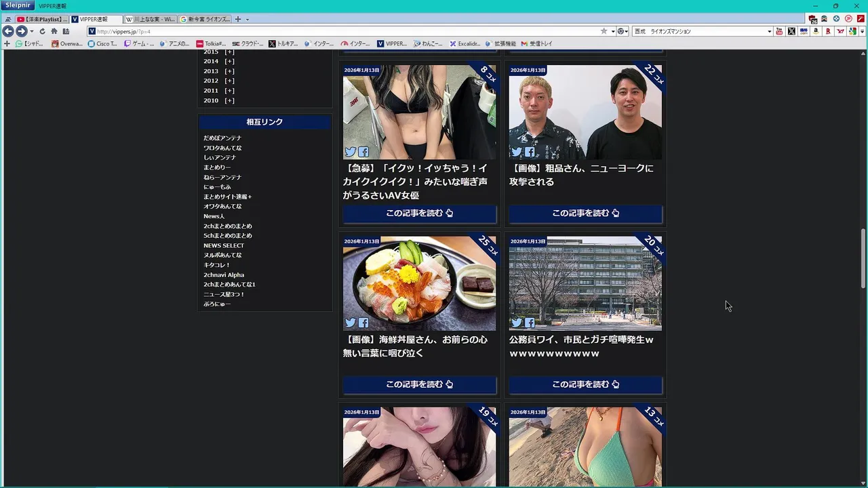Click the seafood bowl article thumbnail
Viewport: 868px width, 488px height.
(x=419, y=283)
